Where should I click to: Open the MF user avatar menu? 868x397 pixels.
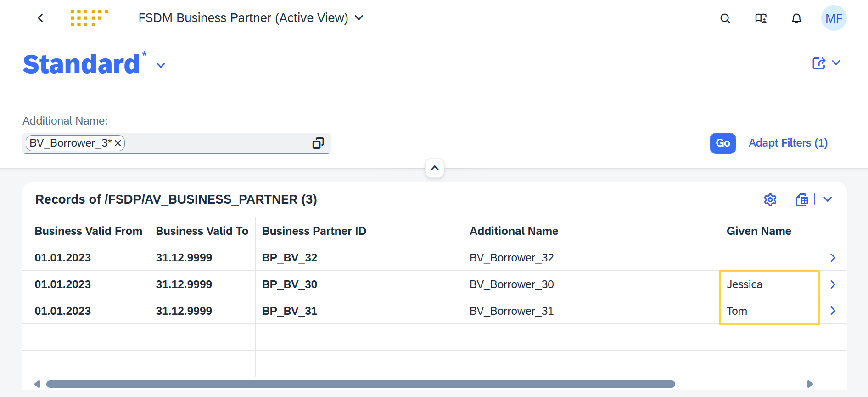tap(834, 18)
